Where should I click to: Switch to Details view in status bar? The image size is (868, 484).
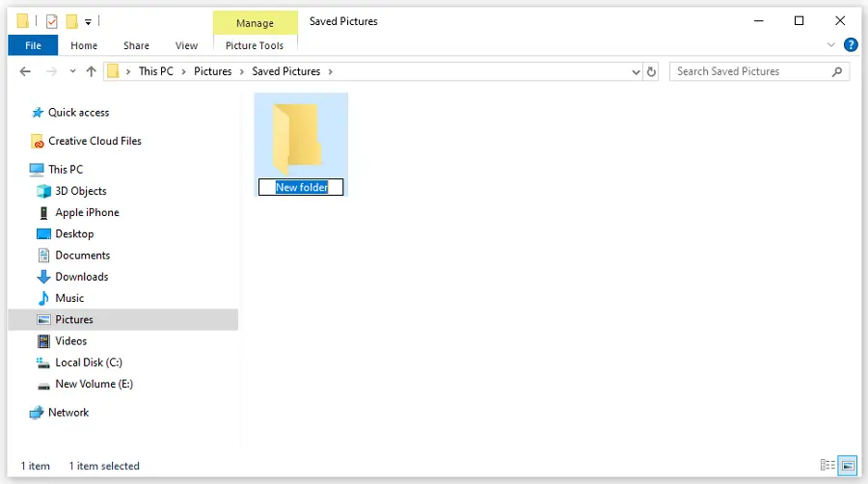click(x=827, y=465)
